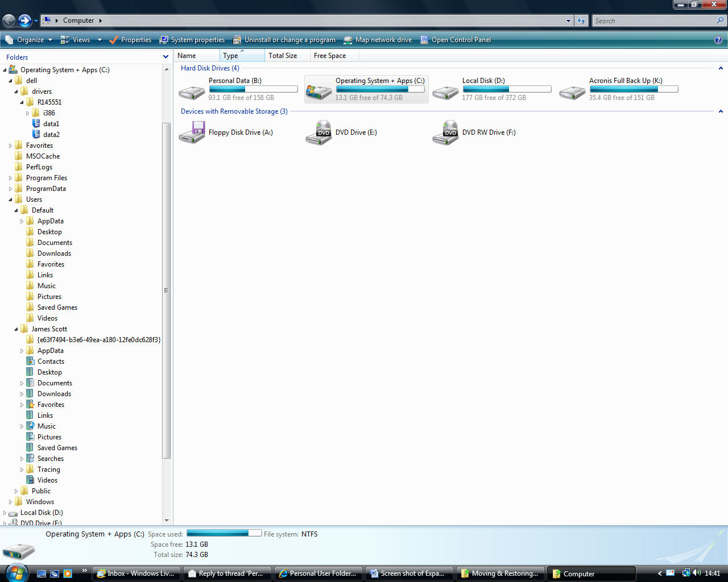Screen dimensions: 728x582
Task: Click the folder tree vertical scrollbar
Action: click(x=166, y=290)
